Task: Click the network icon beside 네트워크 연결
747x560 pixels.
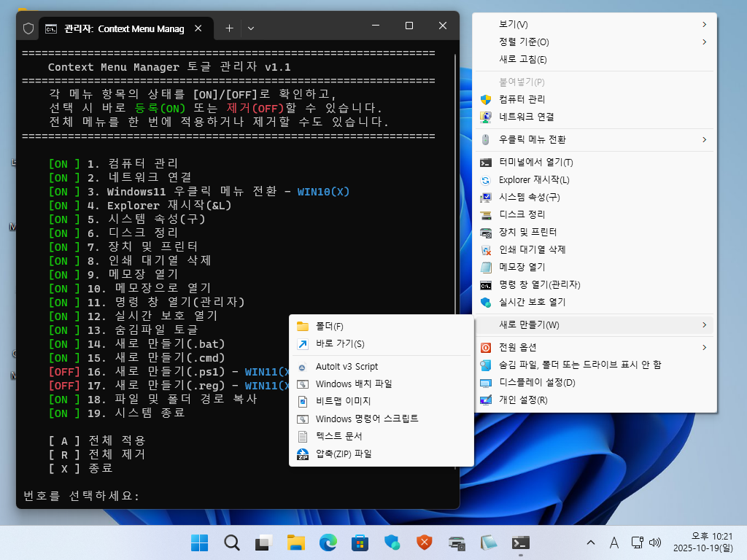Action: (485, 117)
